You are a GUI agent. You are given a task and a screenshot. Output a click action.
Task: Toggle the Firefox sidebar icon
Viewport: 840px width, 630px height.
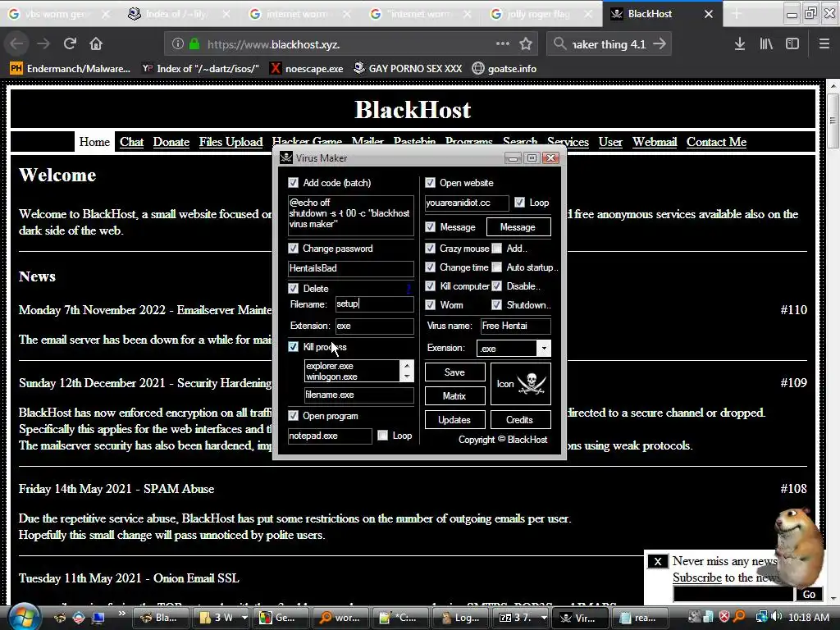792,44
